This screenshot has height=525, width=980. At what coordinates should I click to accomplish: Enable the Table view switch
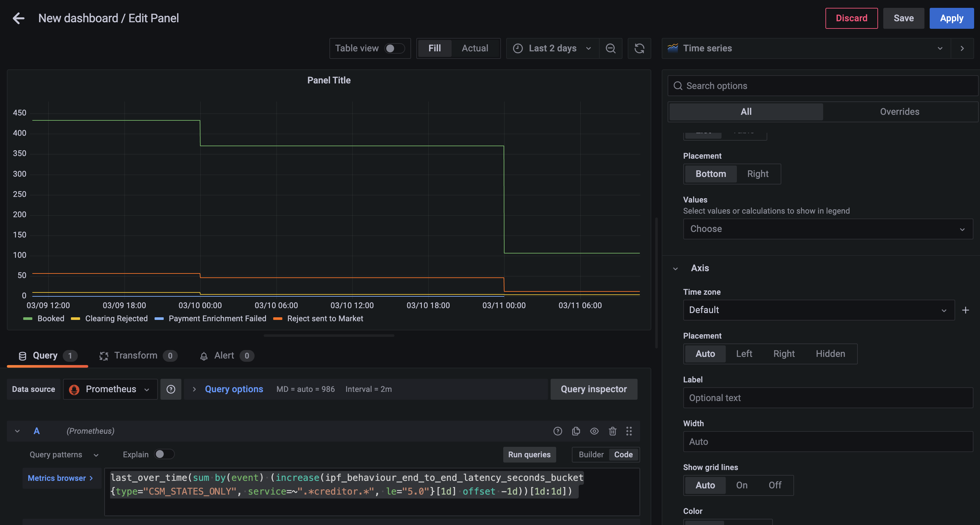[394, 48]
